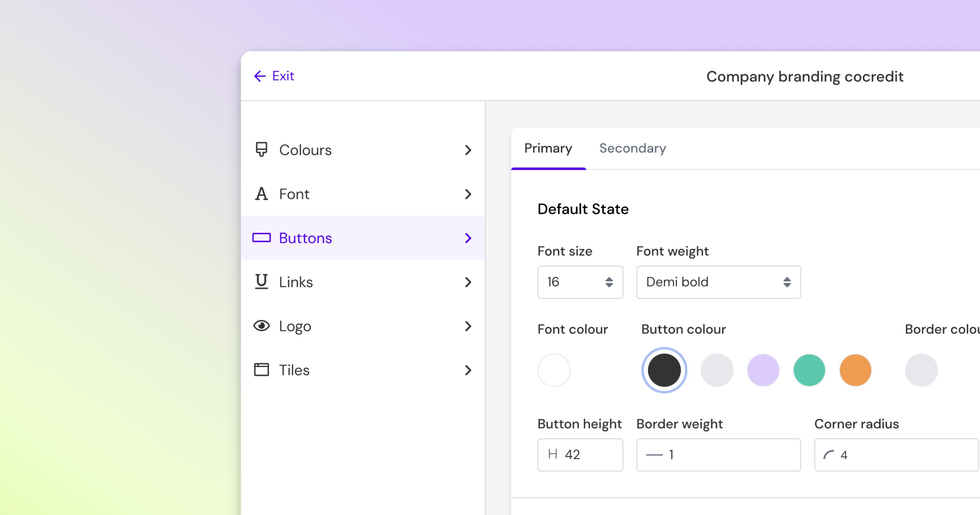This screenshot has width=980, height=515.
Task: Click the Tiles window icon
Action: 261,370
